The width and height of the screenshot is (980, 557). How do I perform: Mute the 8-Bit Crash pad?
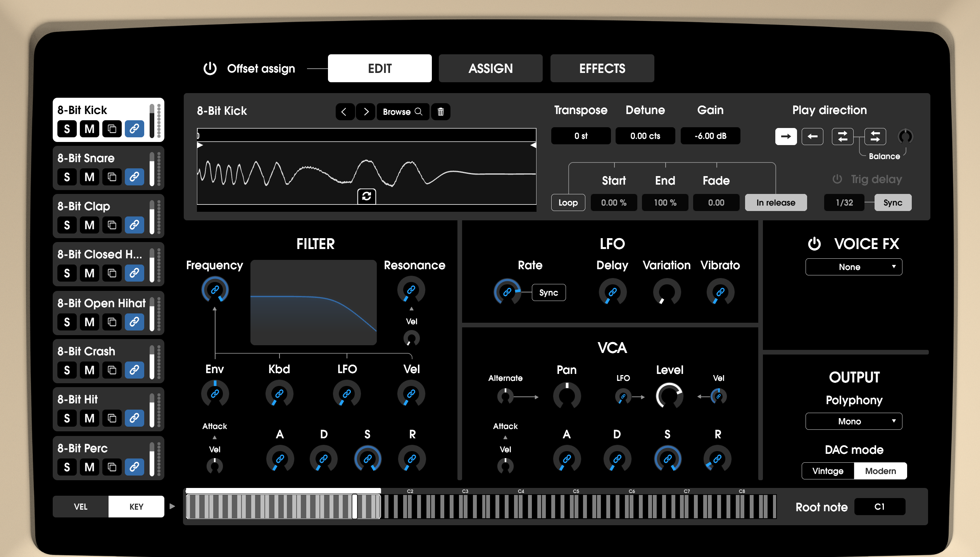90,370
